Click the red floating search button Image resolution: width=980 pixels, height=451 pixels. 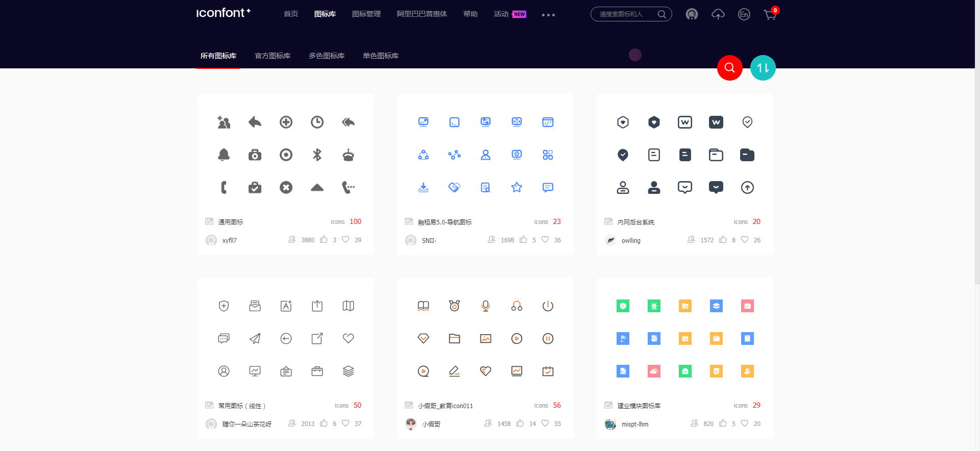[x=729, y=68]
